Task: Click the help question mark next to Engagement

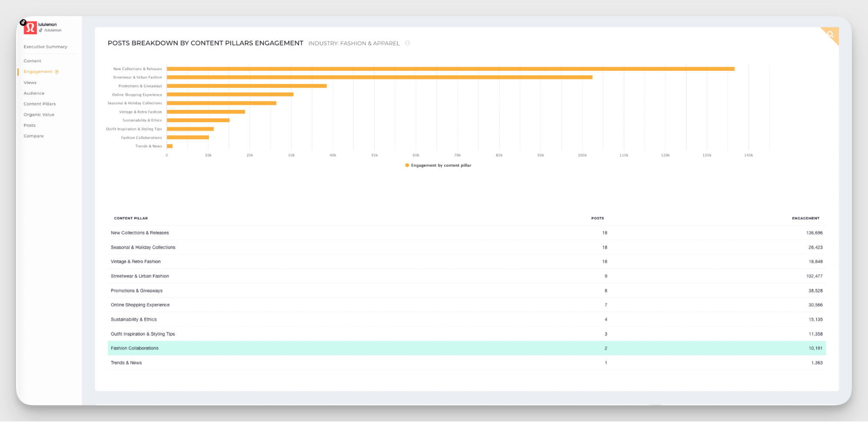Action: pyautogui.click(x=56, y=71)
